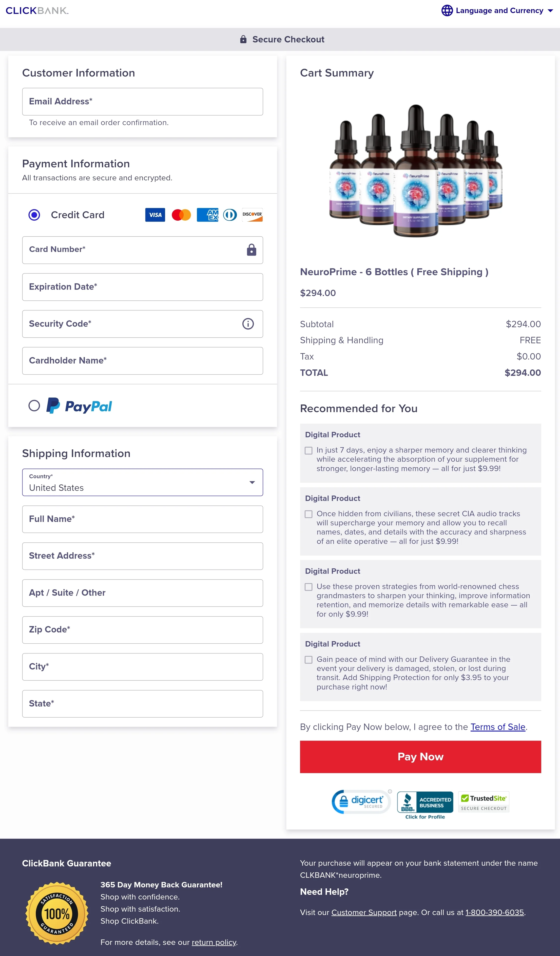Click the Language and Currency globe icon
Image resolution: width=560 pixels, height=956 pixels.
447,9
